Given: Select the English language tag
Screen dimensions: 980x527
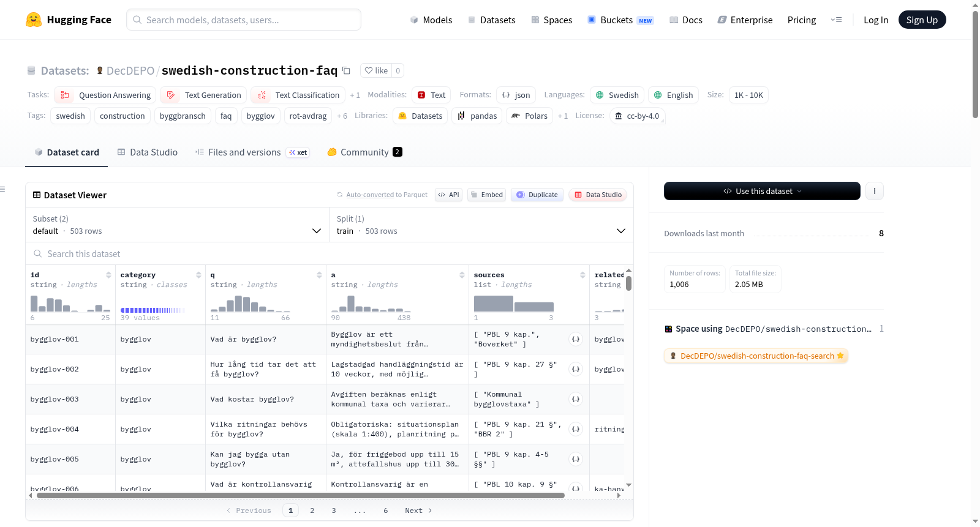Looking at the screenshot, I should pyautogui.click(x=674, y=95).
